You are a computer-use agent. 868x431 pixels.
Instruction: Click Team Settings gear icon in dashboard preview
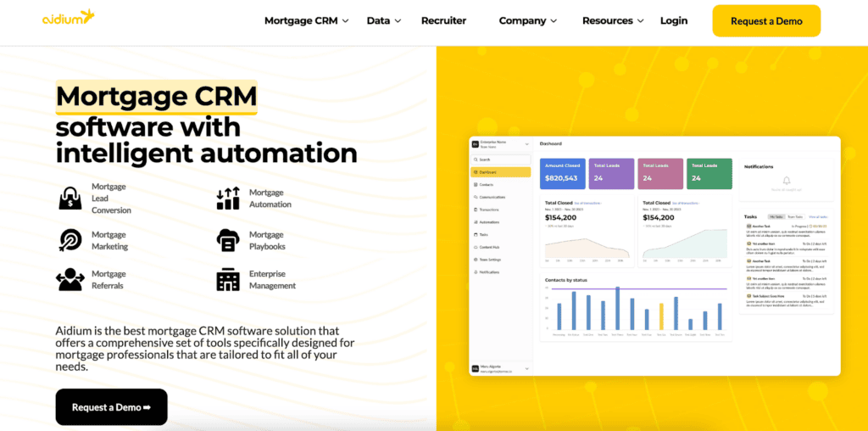(476, 260)
